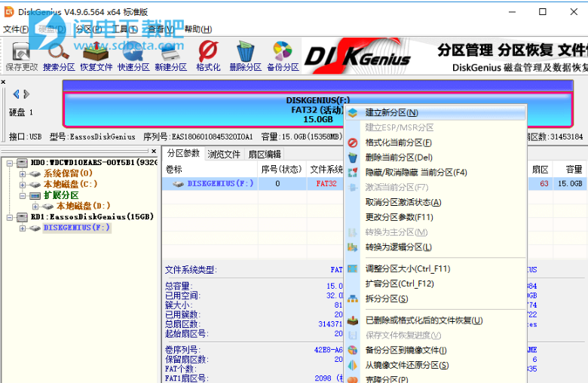Choose Convert to Logical Partition (转换为逻辑分区)
This screenshot has height=383, width=588.
[x=436, y=247]
